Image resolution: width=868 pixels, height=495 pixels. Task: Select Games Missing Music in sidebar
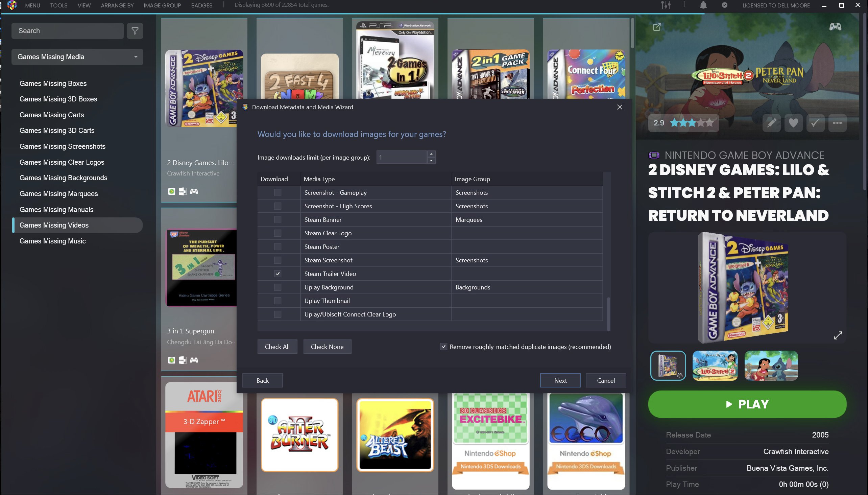(53, 241)
